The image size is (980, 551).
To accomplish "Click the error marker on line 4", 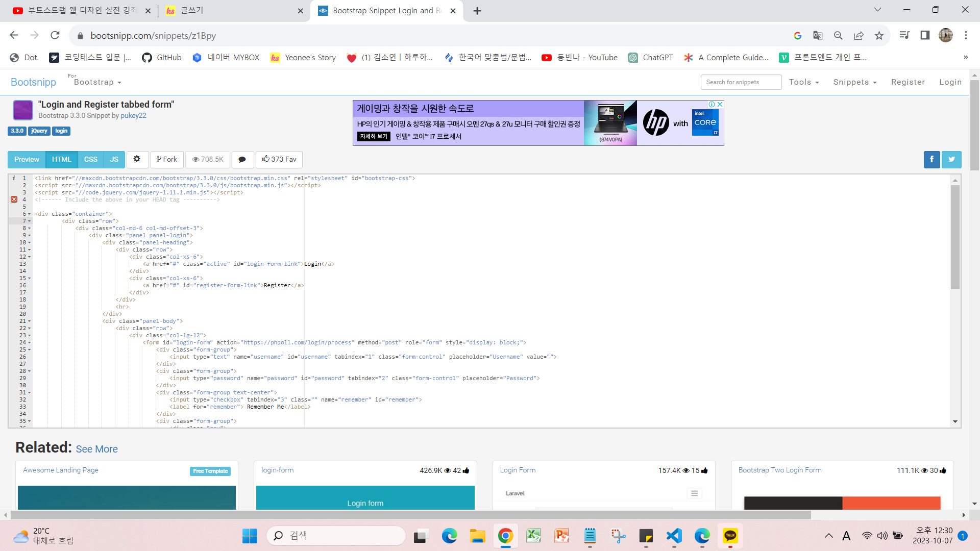I will [14, 199].
